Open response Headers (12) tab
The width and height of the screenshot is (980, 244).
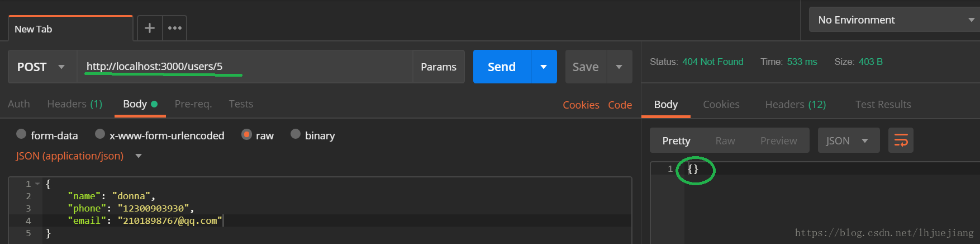pyautogui.click(x=796, y=105)
